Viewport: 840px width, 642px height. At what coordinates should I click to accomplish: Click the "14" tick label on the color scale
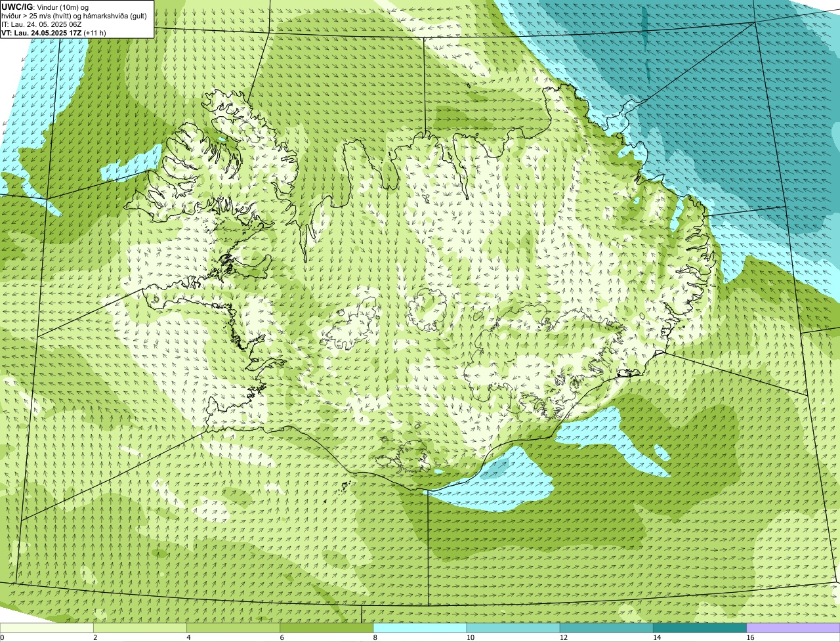pyautogui.click(x=656, y=637)
